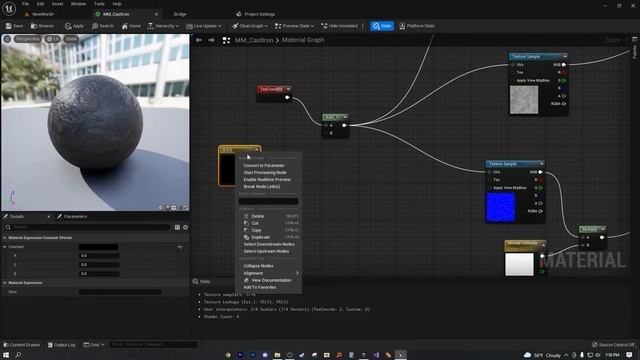Image resolution: width=640 pixels, height=360 pixels.
Task: Click the Browse toolbar button
Action: [42, 26]
